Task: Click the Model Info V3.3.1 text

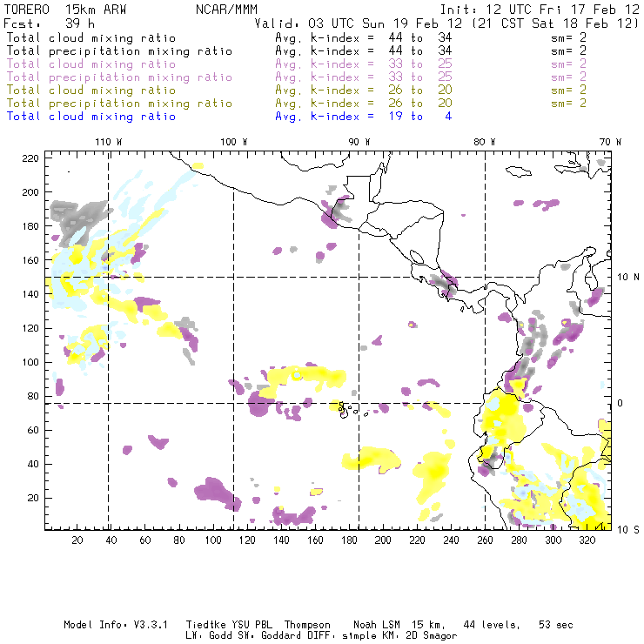Action: 104,625
